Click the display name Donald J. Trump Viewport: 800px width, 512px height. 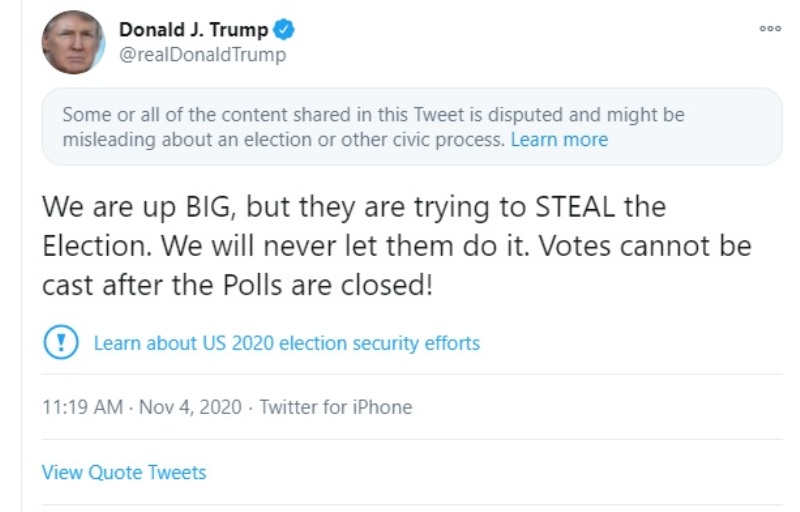(x=194, y=30)
